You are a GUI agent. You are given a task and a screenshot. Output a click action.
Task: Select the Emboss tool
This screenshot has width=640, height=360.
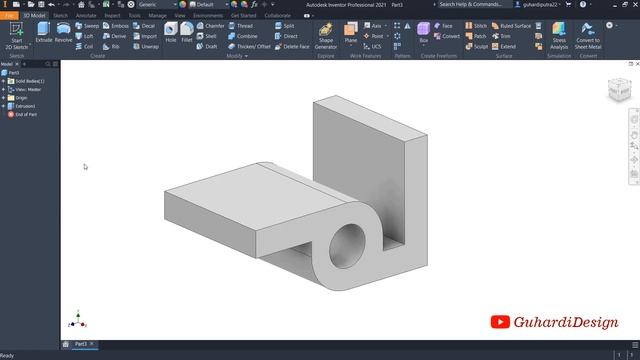coord(116,26)
